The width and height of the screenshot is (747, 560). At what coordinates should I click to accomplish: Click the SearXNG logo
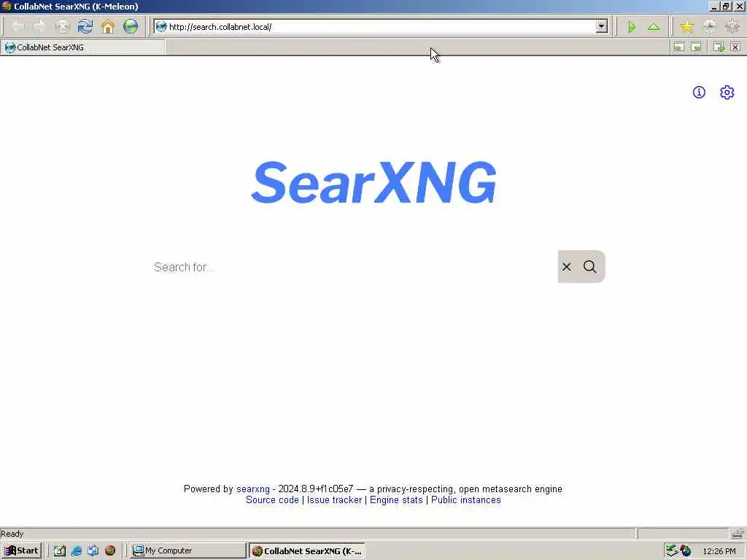(373, 182)
